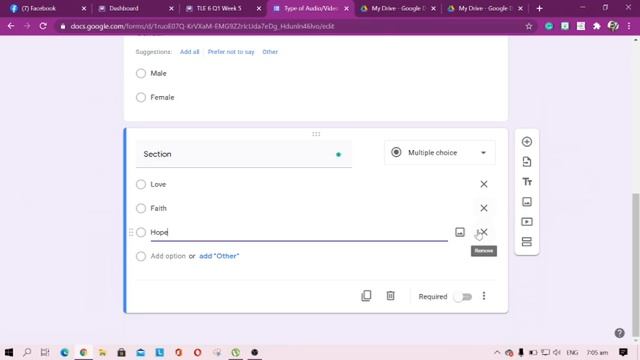640x360 pixels.
Task: Click the Add option field
Action: click(x=168, y=256)
